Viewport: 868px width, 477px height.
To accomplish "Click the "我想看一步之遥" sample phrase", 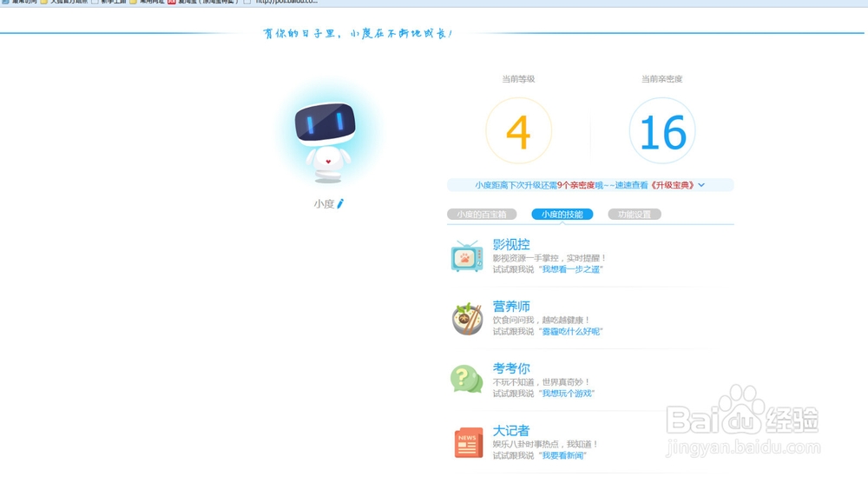I will 571,269.
